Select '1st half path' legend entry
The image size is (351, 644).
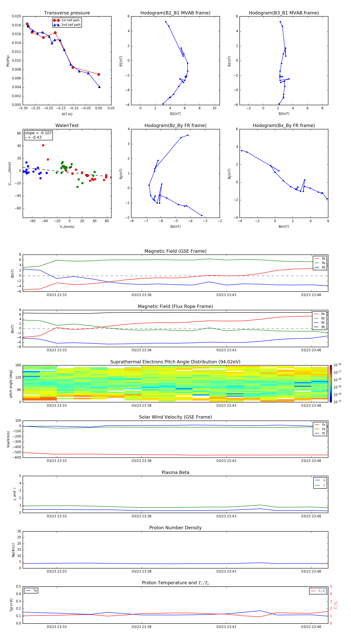[x=67, y=20]
